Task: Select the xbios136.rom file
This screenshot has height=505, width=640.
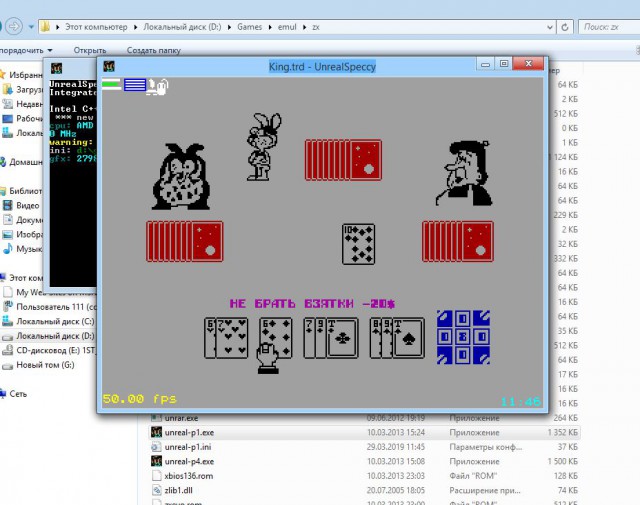Action: [x=364, y=476]
